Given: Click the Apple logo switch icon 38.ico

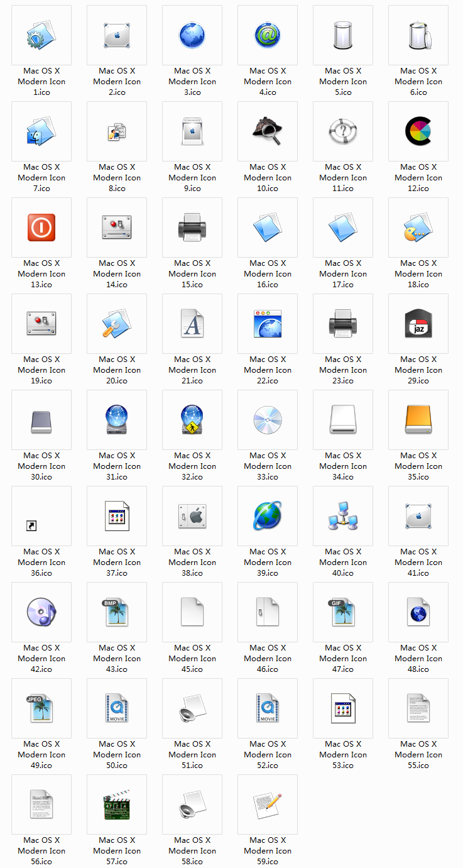Looking at the screenshot, I should pos(192,516).
